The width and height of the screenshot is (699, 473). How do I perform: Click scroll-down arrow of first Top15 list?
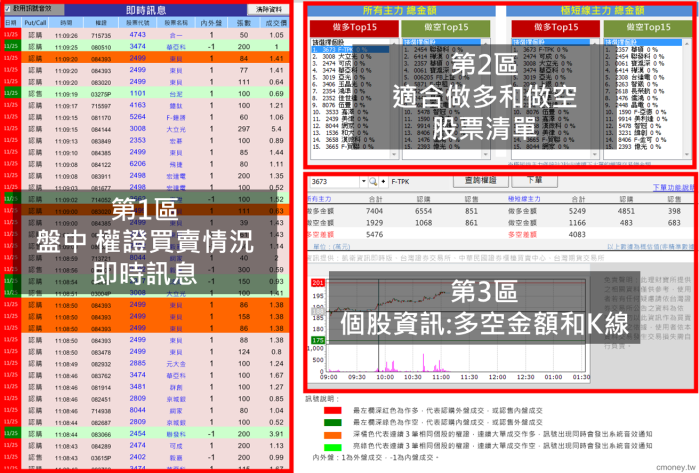tap(394, 154)
